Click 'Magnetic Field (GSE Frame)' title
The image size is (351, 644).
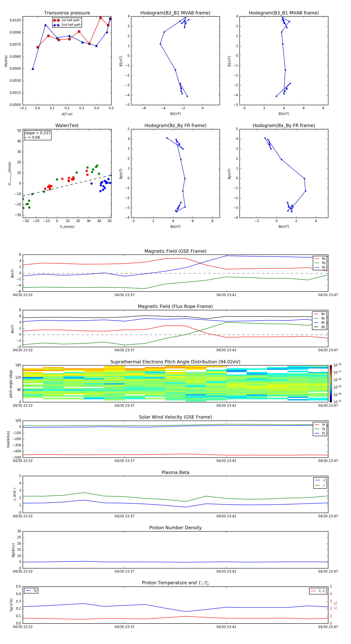coord(175,251)
